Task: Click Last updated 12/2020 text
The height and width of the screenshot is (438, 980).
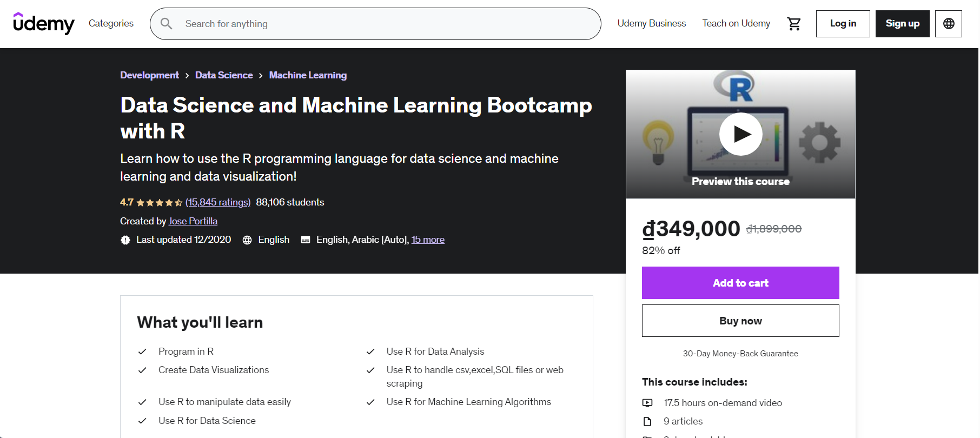Action: tap(183, 240)
